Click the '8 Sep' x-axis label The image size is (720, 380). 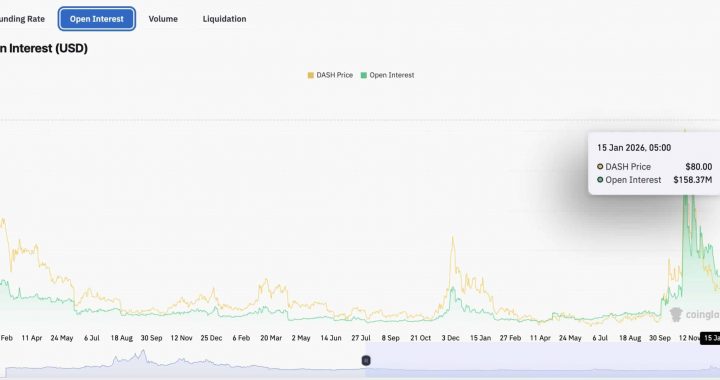pos(390,338)
